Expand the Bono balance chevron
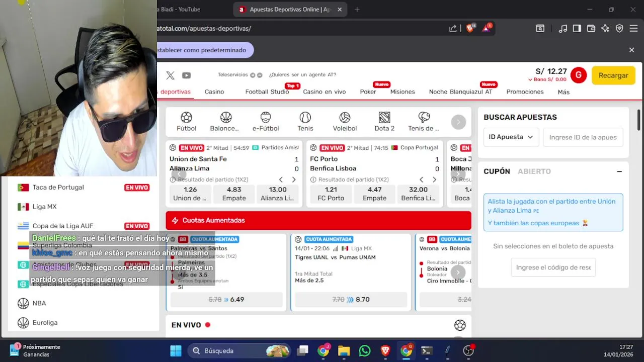 530,79
